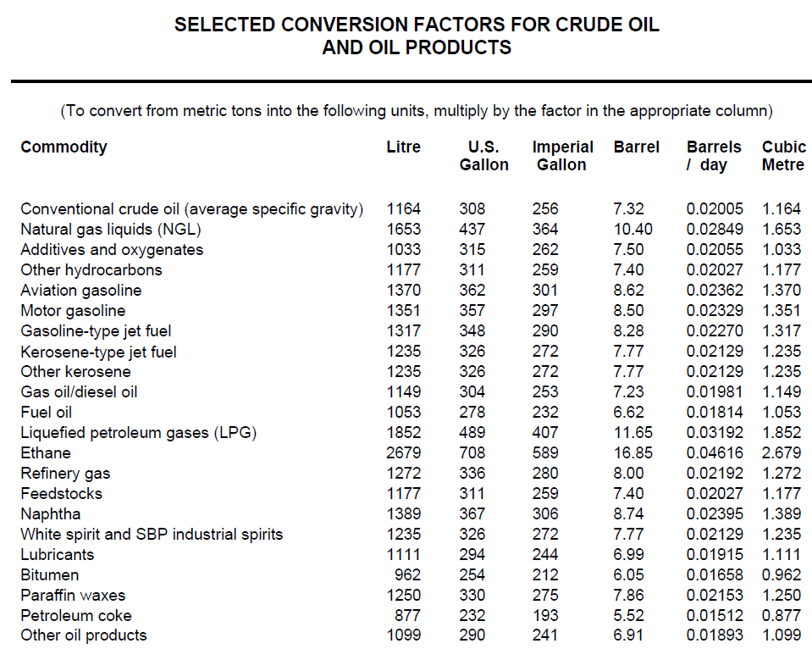
Task: Click the Petroleum coke row label
Action: [76, 615]
